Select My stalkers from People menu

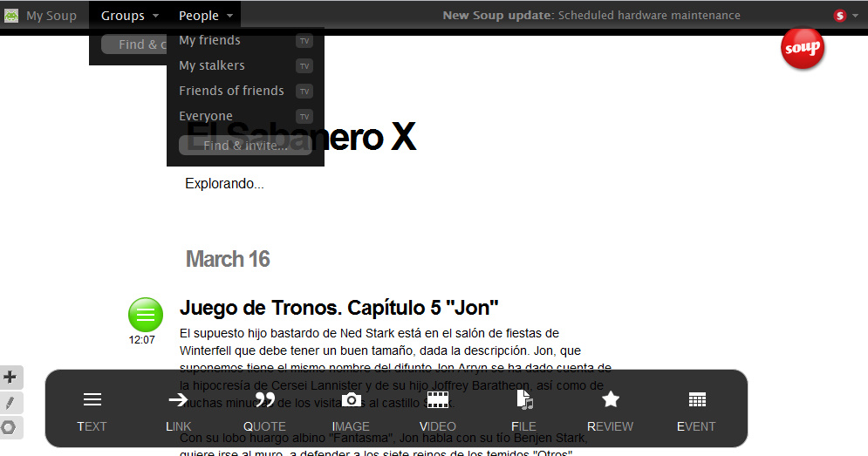(212, 65)
